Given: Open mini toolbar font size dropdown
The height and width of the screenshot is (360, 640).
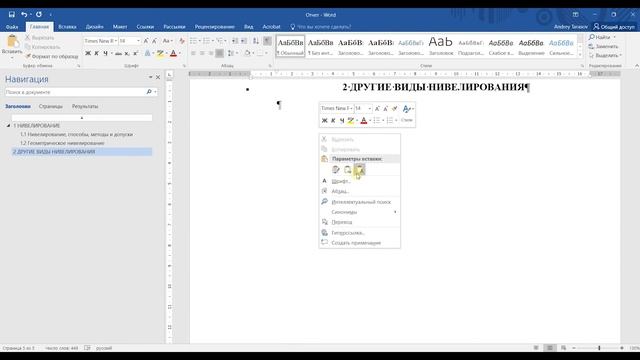Looking at the screenshot, I should tap(369, 109).
